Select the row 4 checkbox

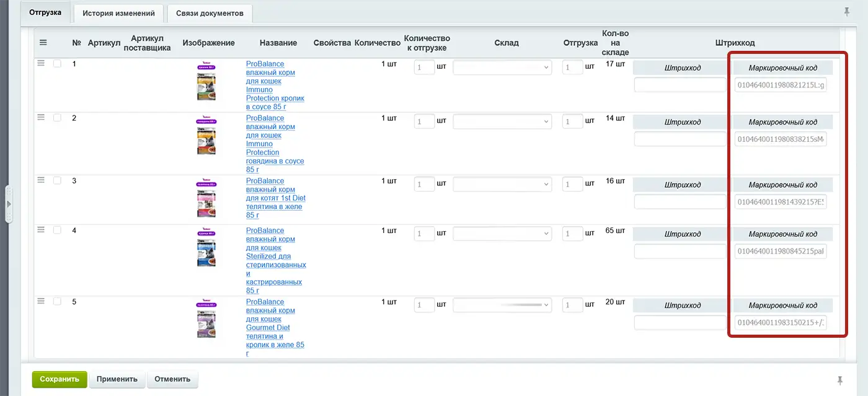pyautogui.click(x=57, y=230)
